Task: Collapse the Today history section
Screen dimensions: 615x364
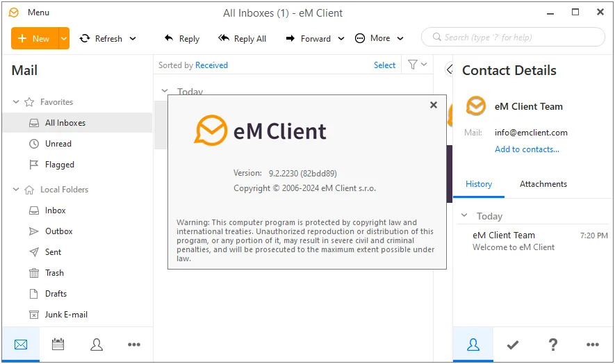Action: pyautogui.click(x=464, y=215)
